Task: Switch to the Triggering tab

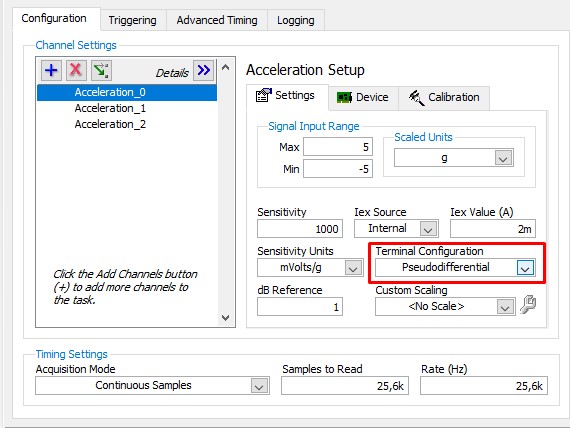Action: pos(133,20)
